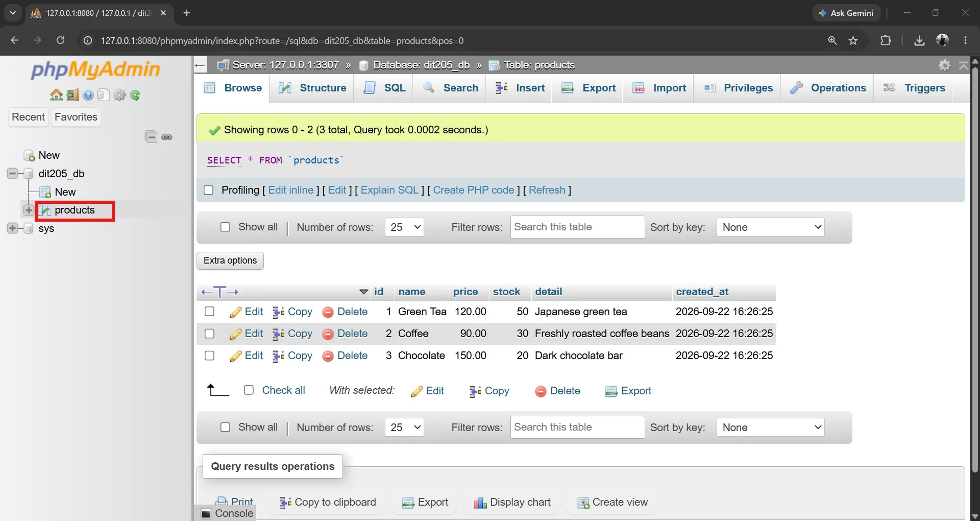Sort by the price column header
980x521 pixels.
pyautogui.click(x=465, y=292)
